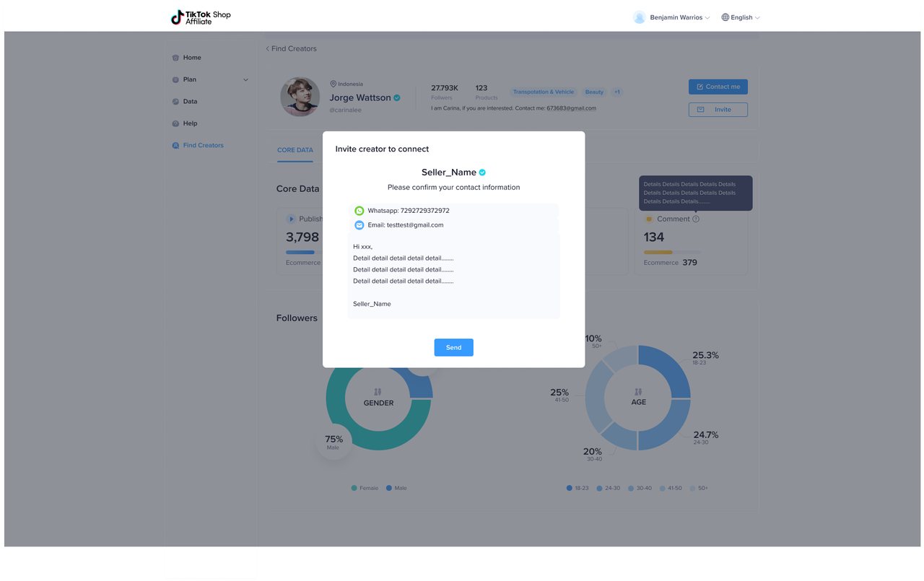Click the Publish play icon
This screenshot has width=924, height=581.
pyautogui.click(x=291, y=219)
